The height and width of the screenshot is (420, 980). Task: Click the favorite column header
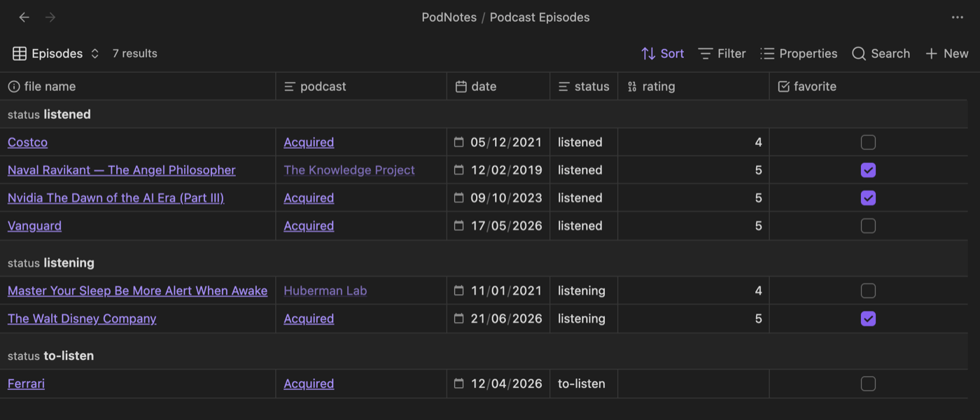click(868, 86)
